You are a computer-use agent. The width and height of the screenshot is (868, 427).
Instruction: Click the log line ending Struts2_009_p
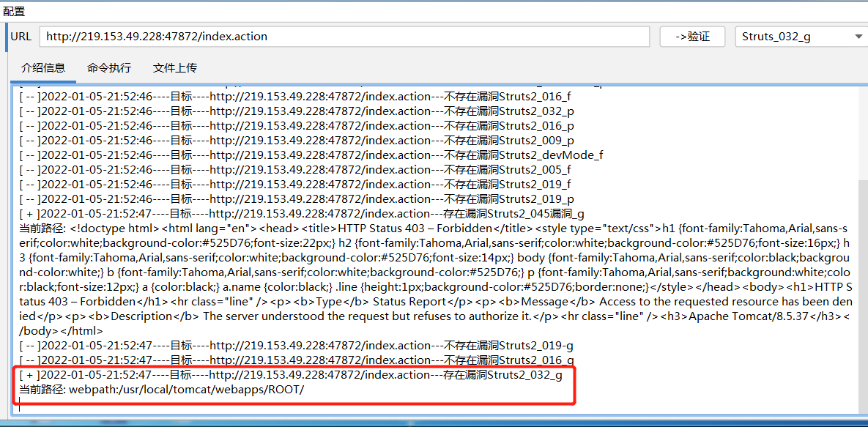(x=296, y=140)
